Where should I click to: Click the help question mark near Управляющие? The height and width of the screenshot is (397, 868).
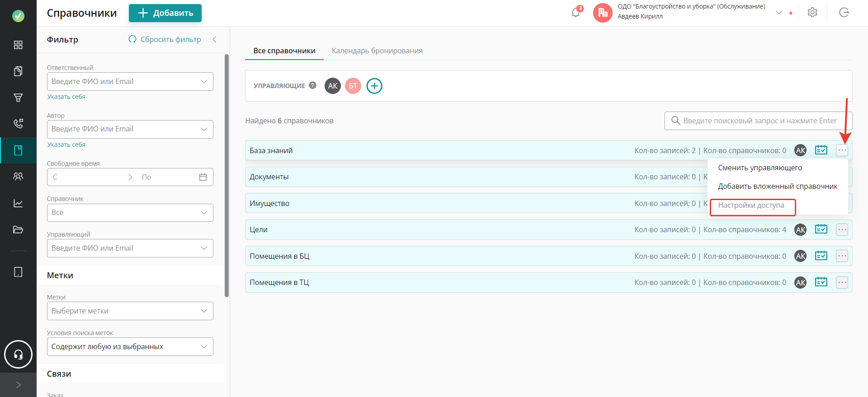point(312,85)
